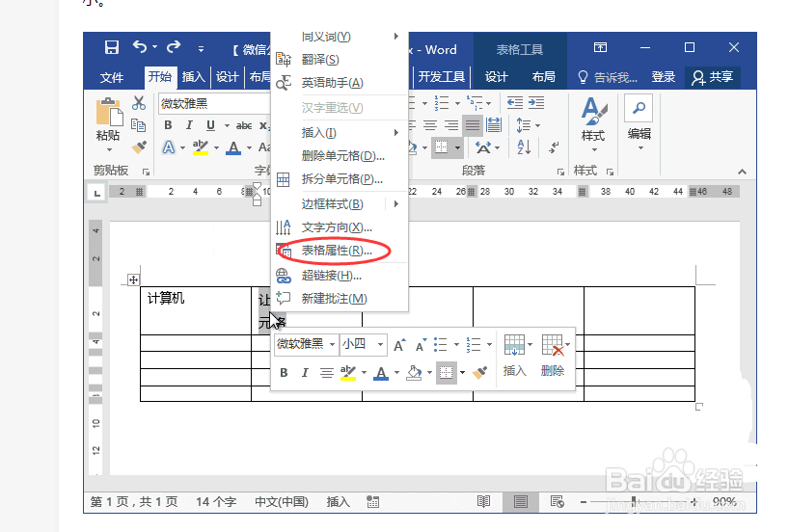Increase indent in the paragraph group
This screenshot has width=789, height=532.
pos(536,103)
